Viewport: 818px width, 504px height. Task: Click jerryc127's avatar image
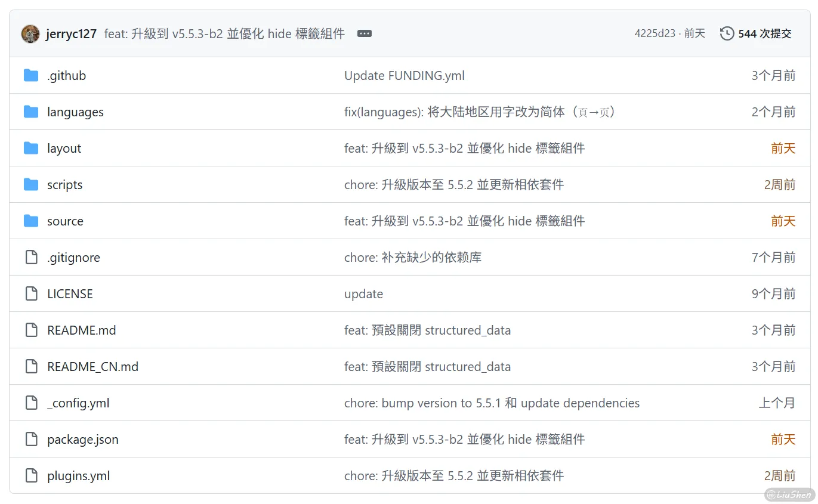[x=30, y=34]
